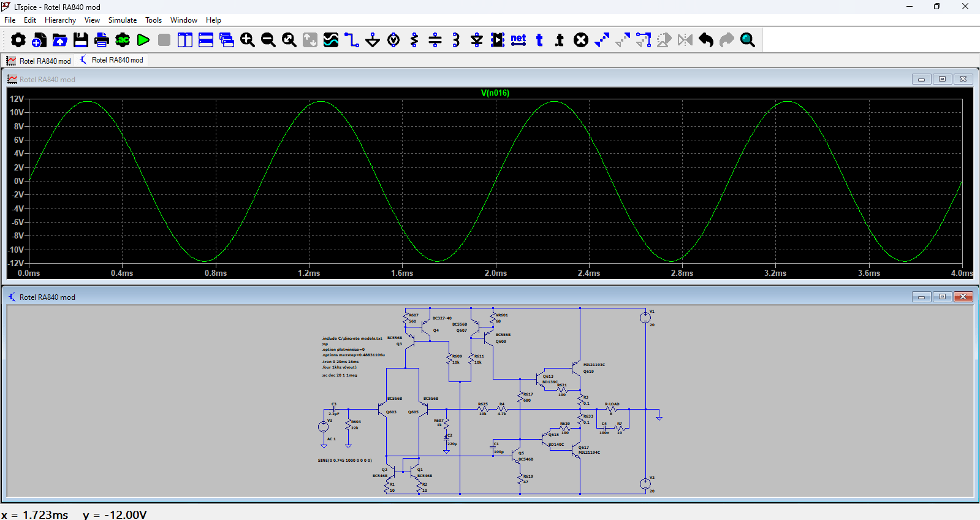Zoom to fit the view
The height and width of the screenshot is (520, 980).
point(289,40)
